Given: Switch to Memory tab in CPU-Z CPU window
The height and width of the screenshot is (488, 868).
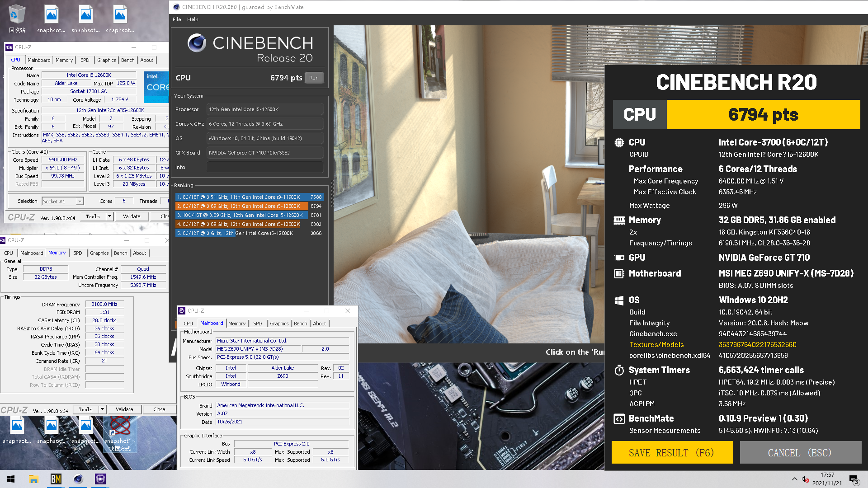Looking at the screenshot, I should (64, 60).
